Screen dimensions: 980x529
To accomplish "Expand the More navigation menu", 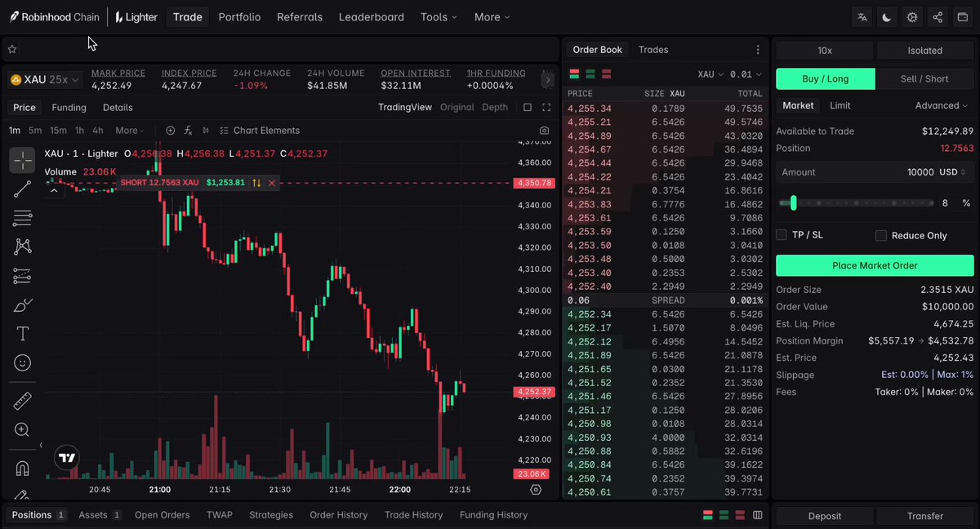I will coord(492,17).
